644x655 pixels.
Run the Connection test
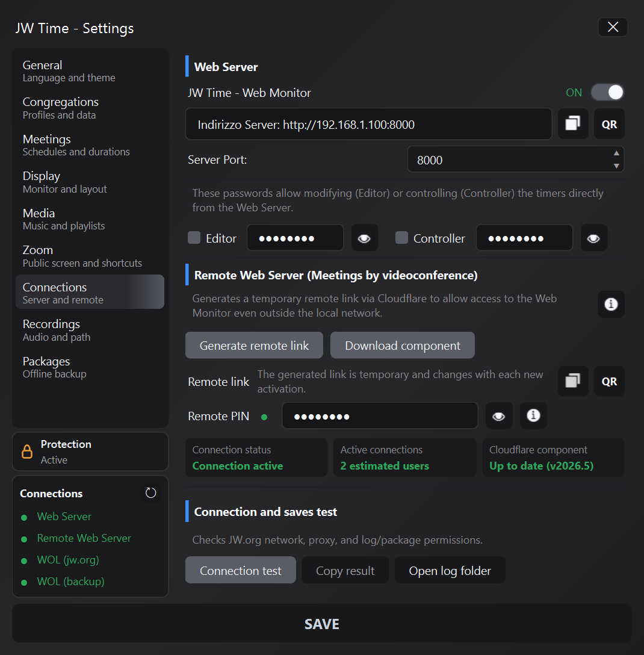click(241, 570)
